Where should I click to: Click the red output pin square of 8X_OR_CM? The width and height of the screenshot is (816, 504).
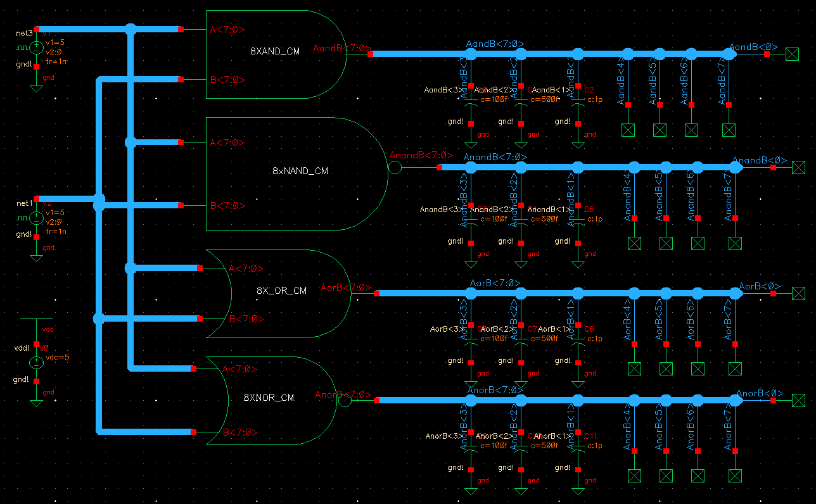click(x=376, y=293)
